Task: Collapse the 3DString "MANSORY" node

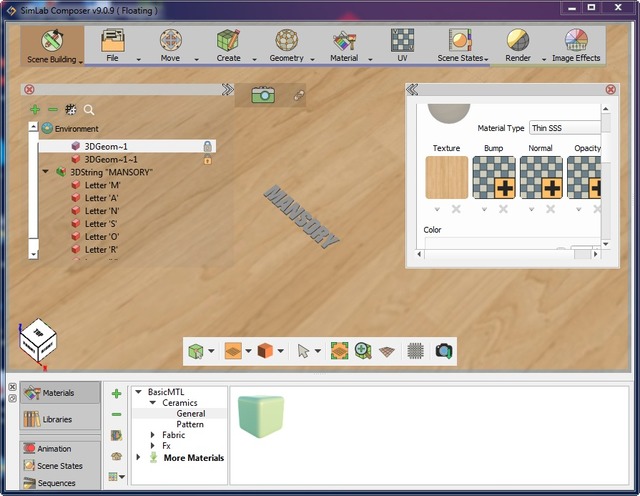Action: point(45,171)
